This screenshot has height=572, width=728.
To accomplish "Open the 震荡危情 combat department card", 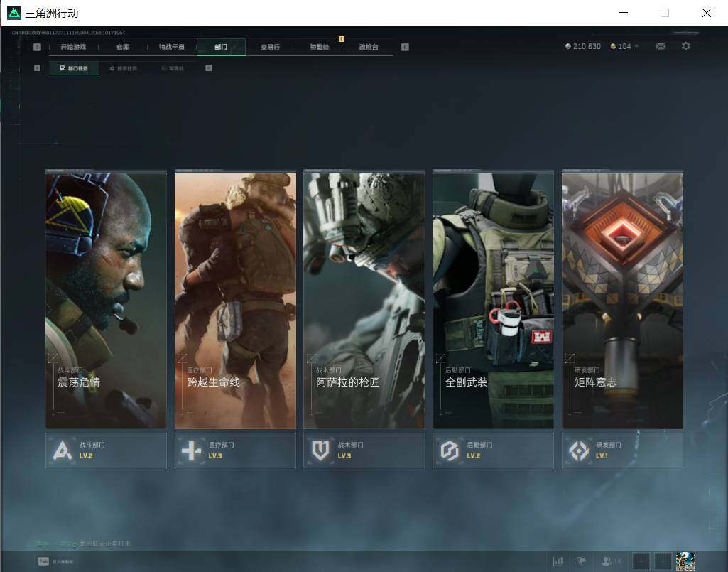I will pos(106,300).
